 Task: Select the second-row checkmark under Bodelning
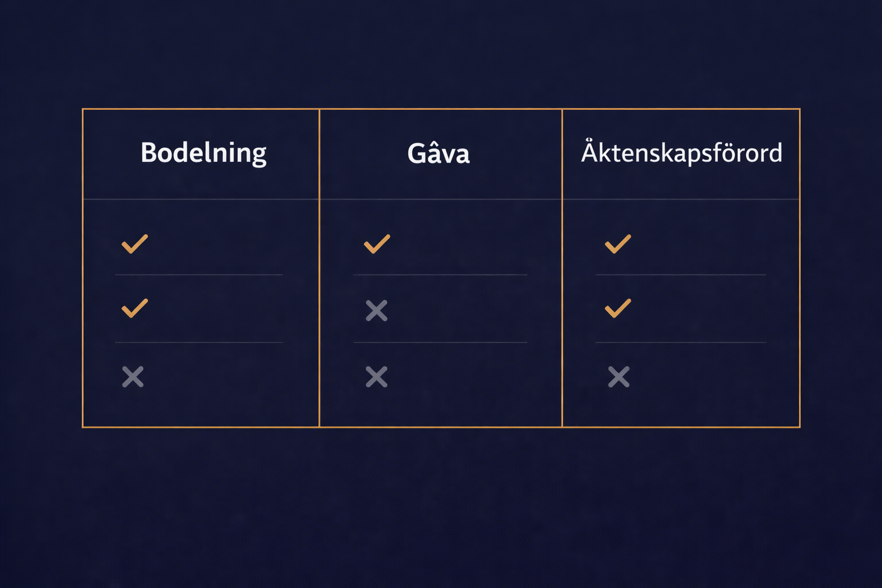point(134,308)
